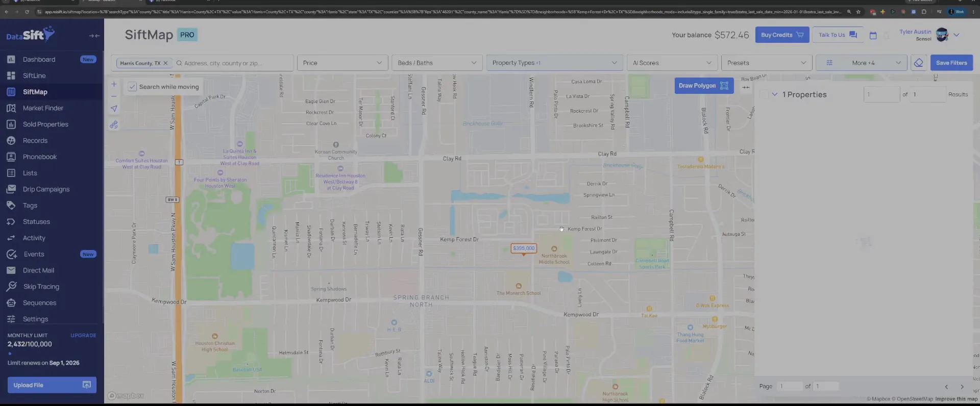This screenshot has width=980, height=406.
Task: Click the DataSift logo
Action: pyautogui.click(x=30, y=35)
